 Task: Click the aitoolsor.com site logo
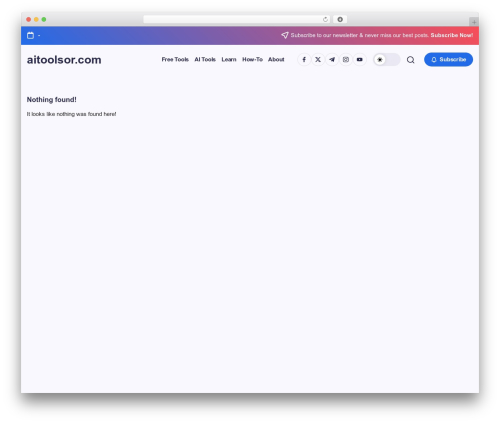pyautogui.click(x=64, y=60)
